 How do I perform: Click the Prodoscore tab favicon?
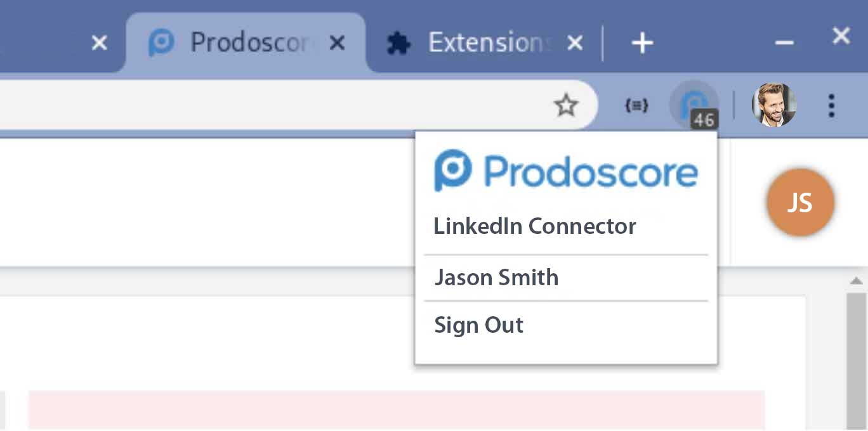click(x=161, y=43)
